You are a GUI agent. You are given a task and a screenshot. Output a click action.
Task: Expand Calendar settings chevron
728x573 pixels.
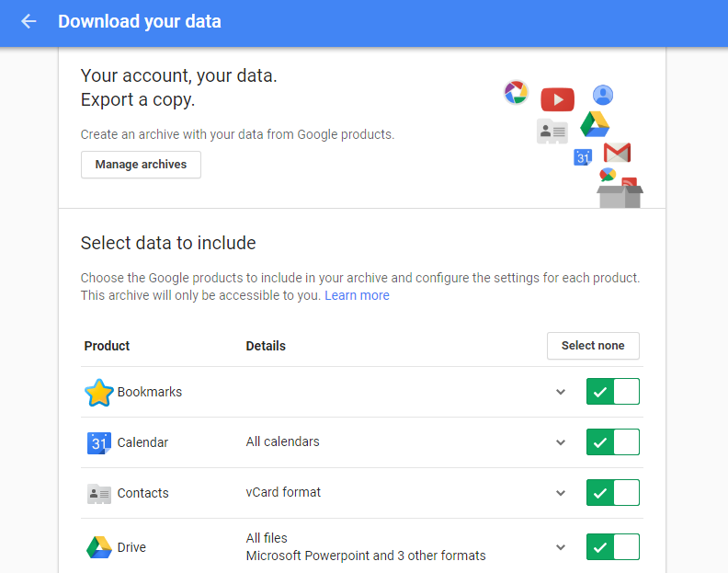(561, 442)
